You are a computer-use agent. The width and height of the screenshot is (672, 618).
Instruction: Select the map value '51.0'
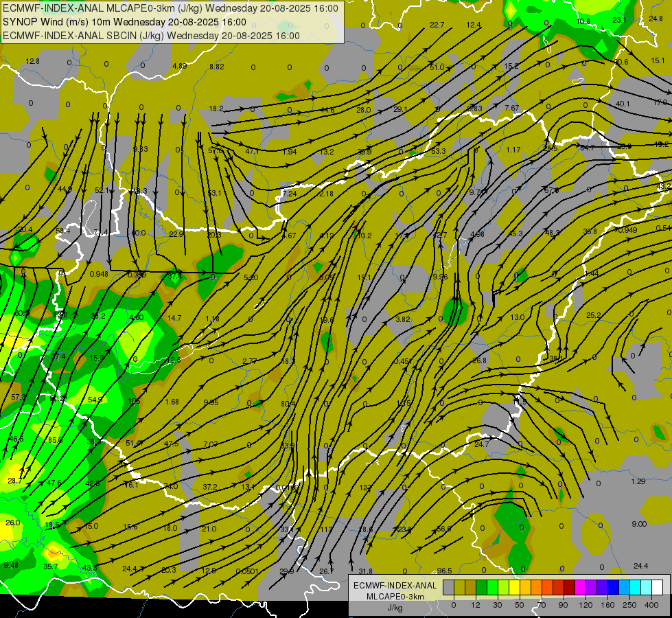(437, 67)
